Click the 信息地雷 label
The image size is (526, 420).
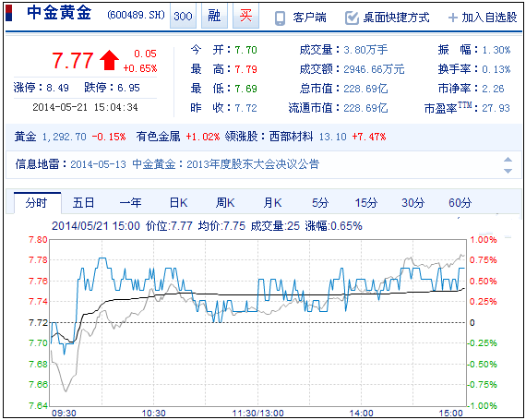tap(37, 164)
